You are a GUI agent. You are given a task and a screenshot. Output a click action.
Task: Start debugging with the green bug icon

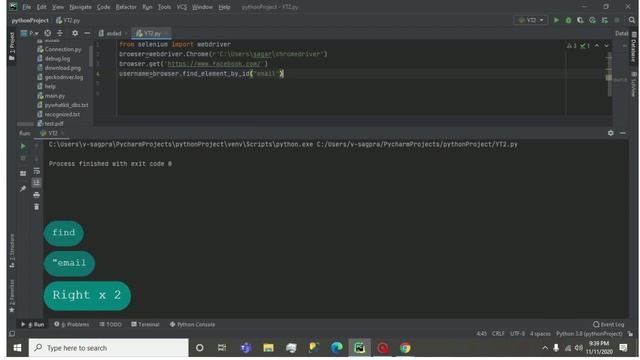point(568,20)
